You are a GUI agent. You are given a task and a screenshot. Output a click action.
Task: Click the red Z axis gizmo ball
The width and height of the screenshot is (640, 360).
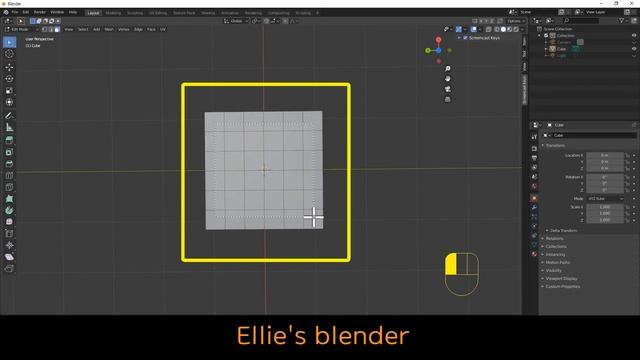(x=438, y=40)
